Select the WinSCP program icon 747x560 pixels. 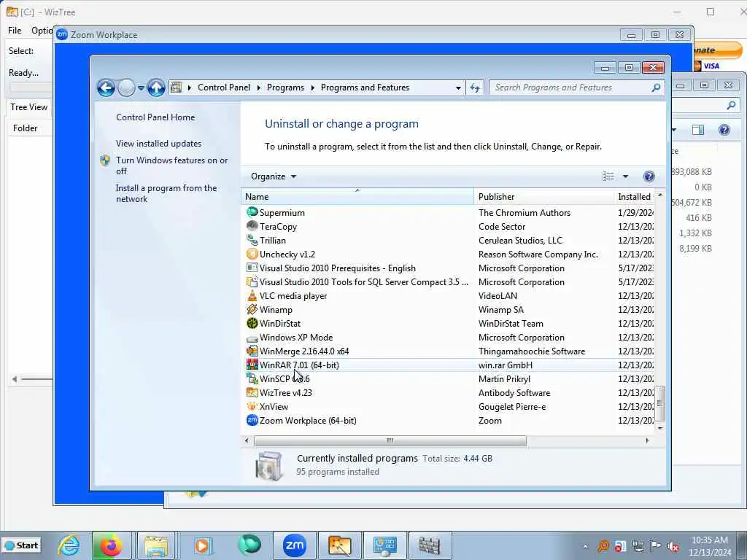tap(252, 378)
